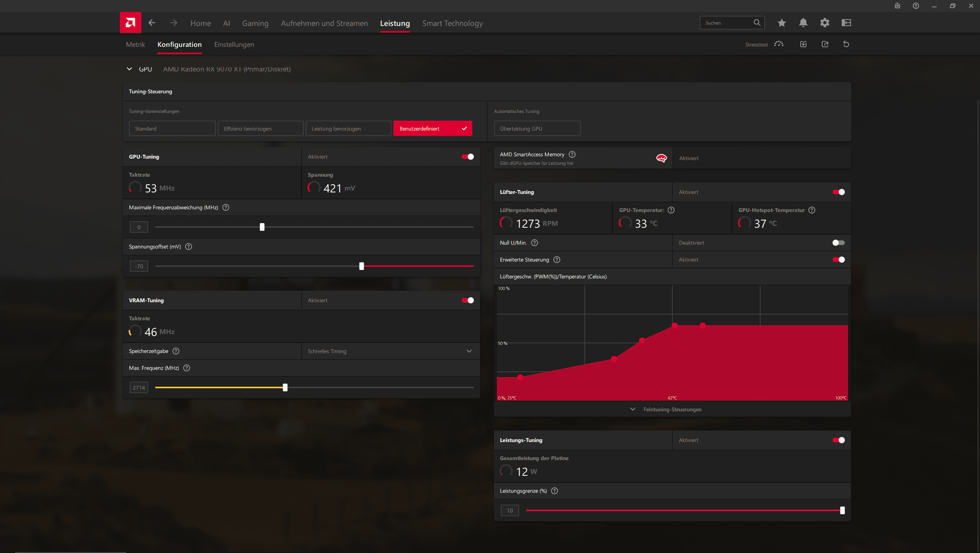Click the Leistungsgrenze value box 10
The height and width of the screenshot is (553, 980).
pyautogui.click(x=510, y=510)
